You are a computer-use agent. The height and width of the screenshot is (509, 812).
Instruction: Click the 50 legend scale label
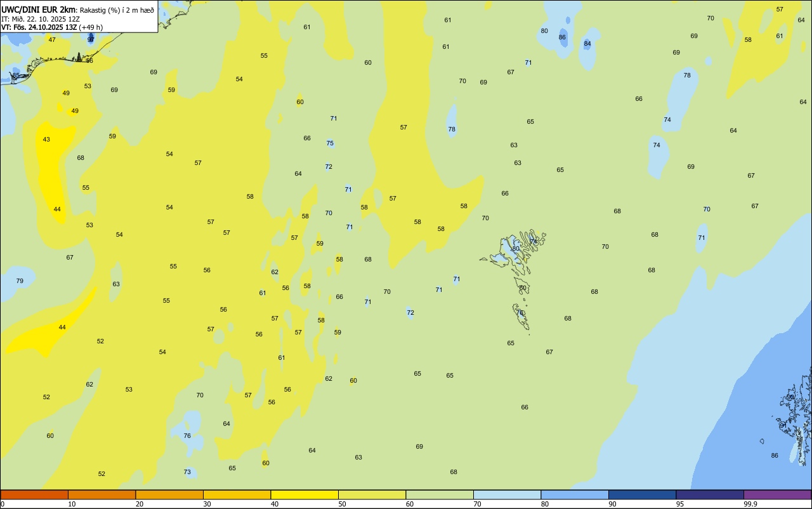point(342,504)
